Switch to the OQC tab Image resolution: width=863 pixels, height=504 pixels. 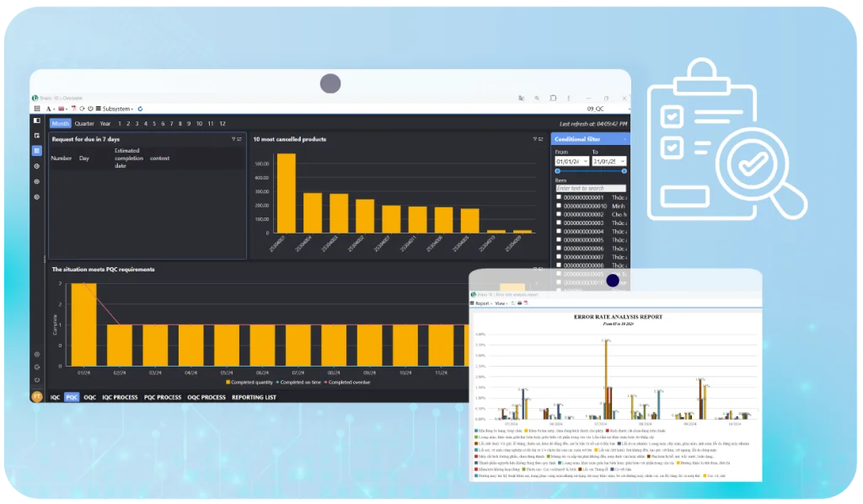[89, 397]
